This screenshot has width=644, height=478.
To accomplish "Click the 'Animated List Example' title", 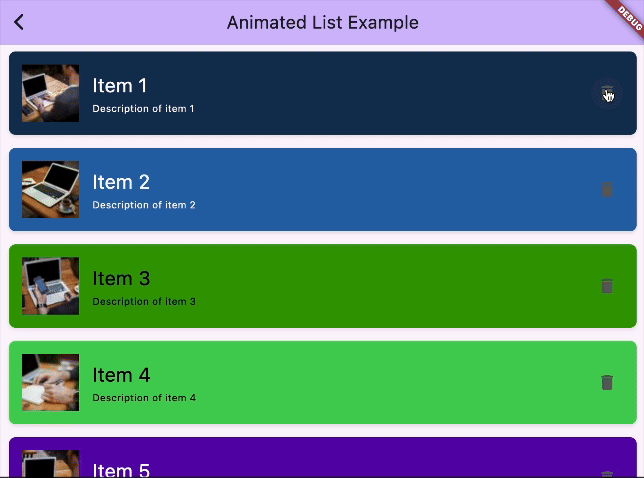I will pyautogui.click(x=322, y=22).
